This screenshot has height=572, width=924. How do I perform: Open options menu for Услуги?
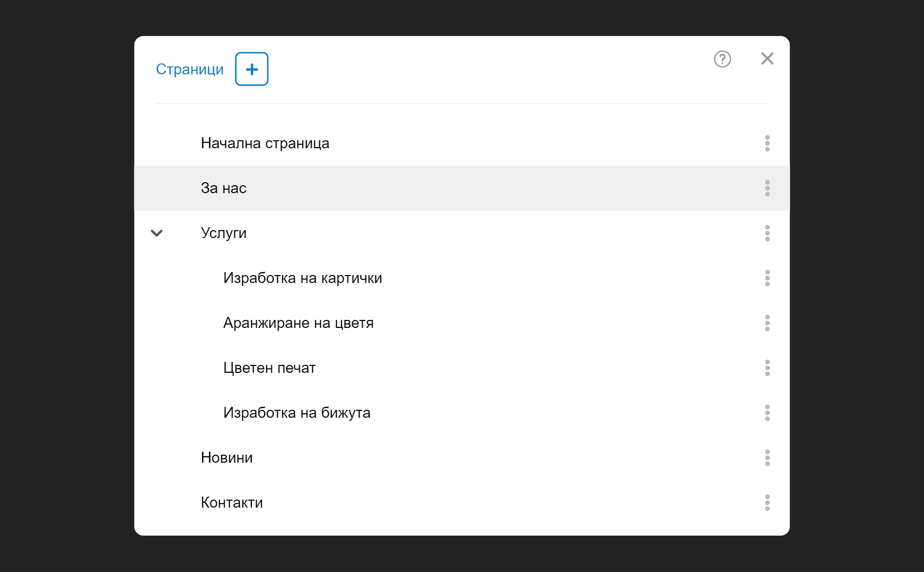(x=767, y=233)
